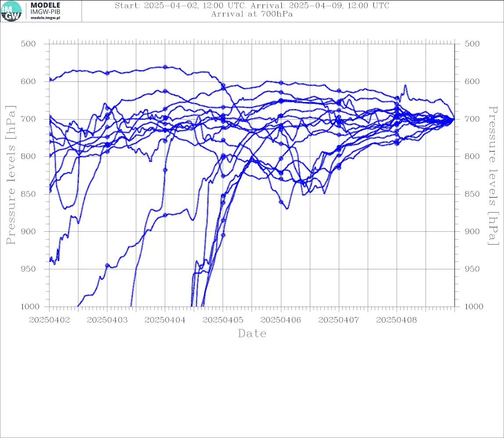Click the IMGW round logo icon
The image size is (504, 438).
[x=11, y=11]
